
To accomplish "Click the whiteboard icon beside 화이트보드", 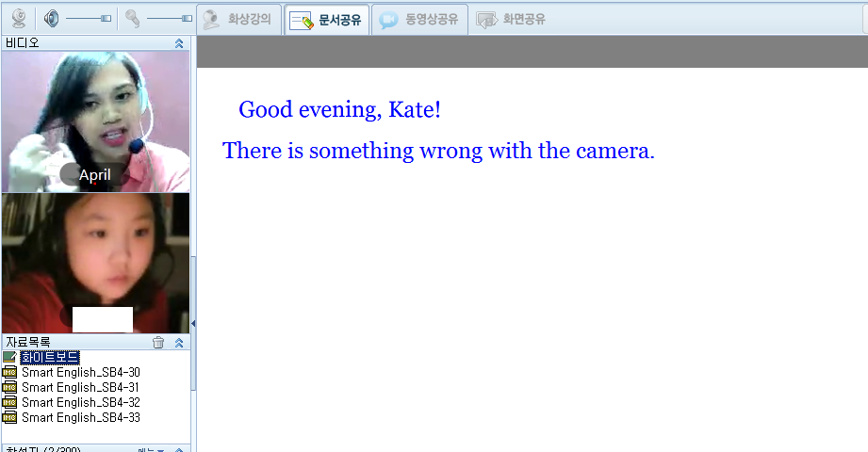I will pos(9,358).
